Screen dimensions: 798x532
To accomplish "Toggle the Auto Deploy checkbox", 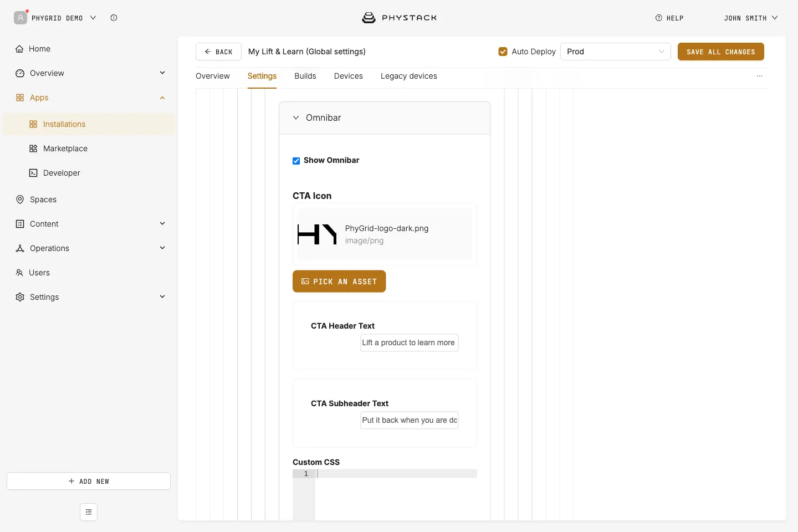I will (503, 52).
